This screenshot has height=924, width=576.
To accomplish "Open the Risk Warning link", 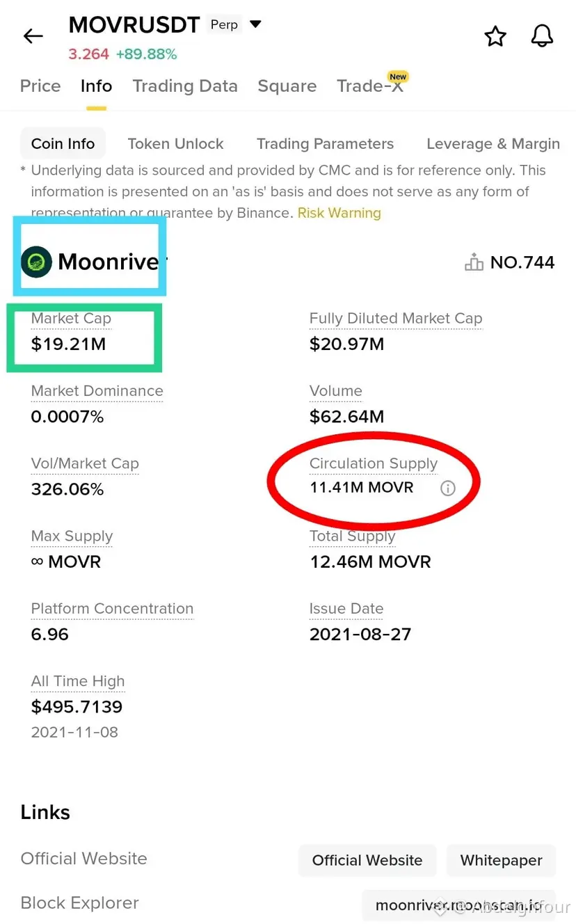I will 339,213.
